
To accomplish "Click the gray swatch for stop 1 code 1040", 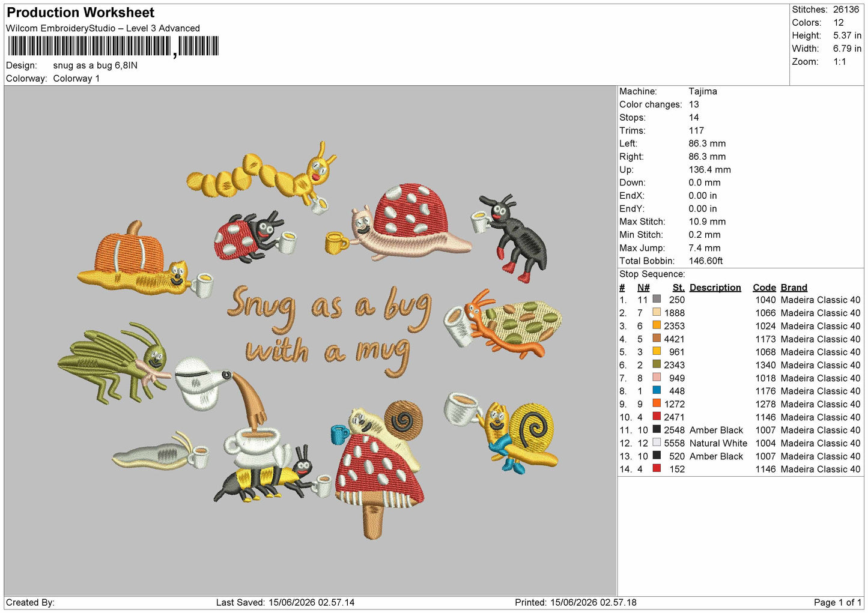I will point(657,300).
